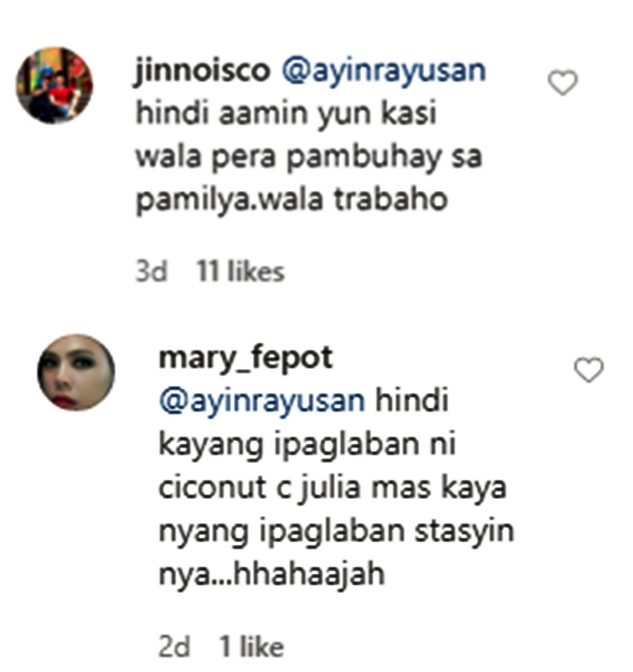Screen dimensions: 633x672
Task: Follow the @ayinrayusan mention in mary_fepot's reply
Action: coord(262,402)
